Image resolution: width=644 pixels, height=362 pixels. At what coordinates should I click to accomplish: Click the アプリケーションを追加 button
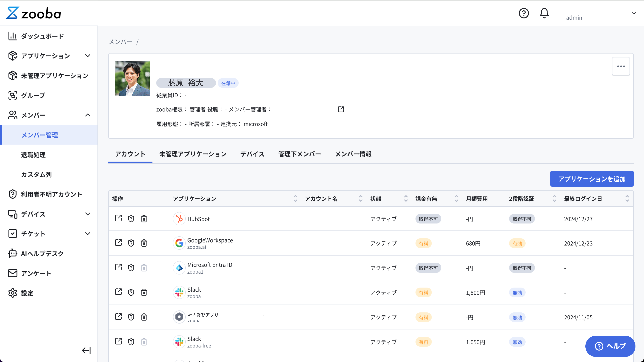tap(592, 179)
